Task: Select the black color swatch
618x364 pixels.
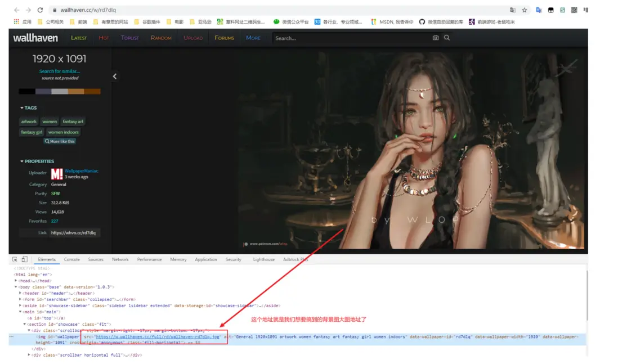Action: pyautogui.click(x=27, y=91)
